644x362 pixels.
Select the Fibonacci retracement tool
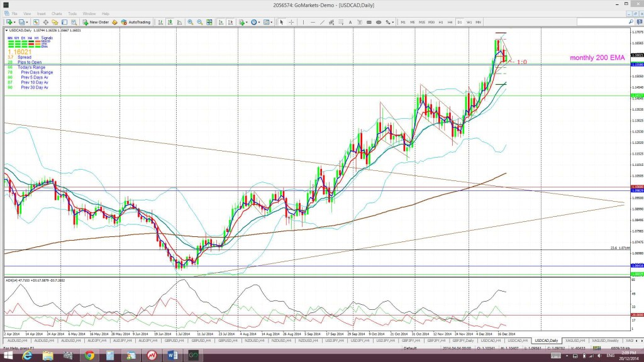click(x=341, y=22)
